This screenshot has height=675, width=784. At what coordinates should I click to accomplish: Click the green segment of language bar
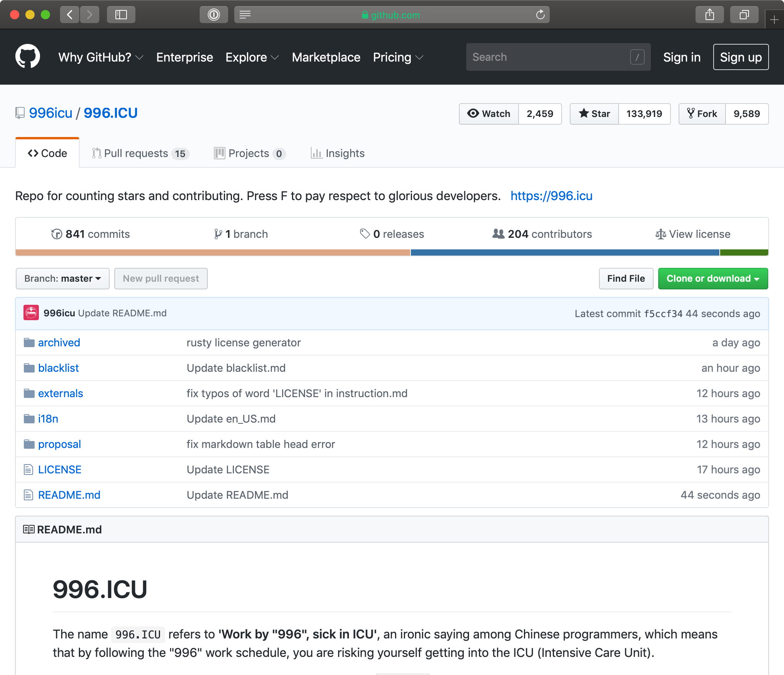pos(744,252)
